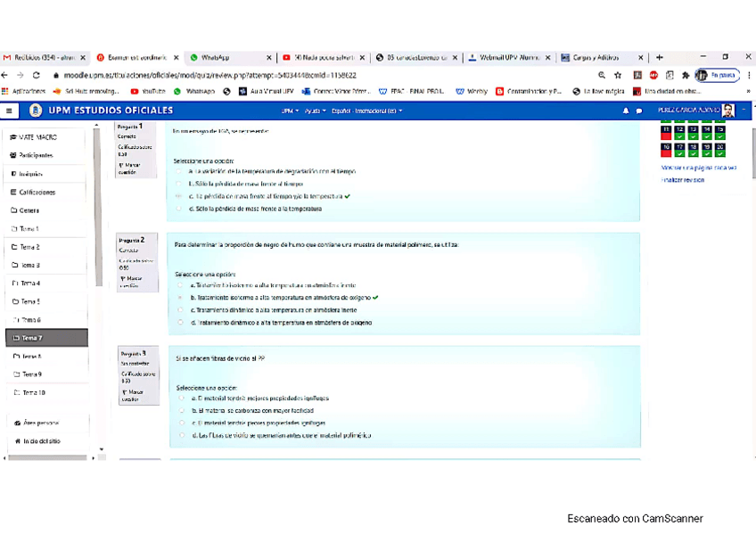The width and height of the screenshot is (756, 534).
Task: Open Calificaciones in the sidebar
Action: click(37, 192)
